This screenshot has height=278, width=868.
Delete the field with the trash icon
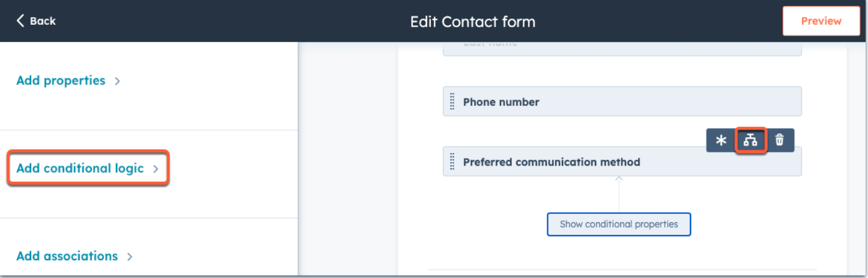780,141
